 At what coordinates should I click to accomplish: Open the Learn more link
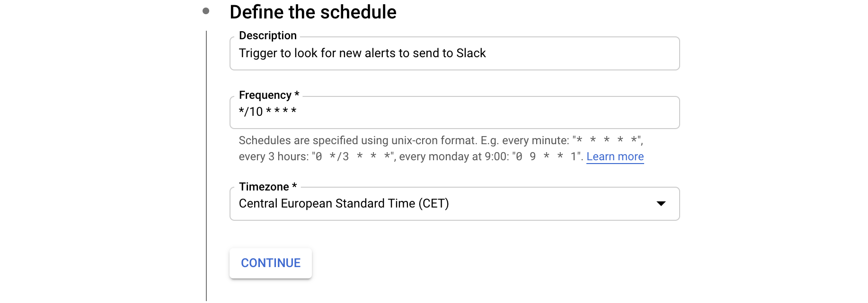tap(615, 156)
